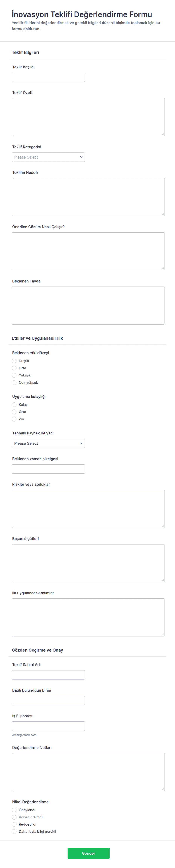Pick the Zor radio option
The image size is (175, 868).
[14, 419]
